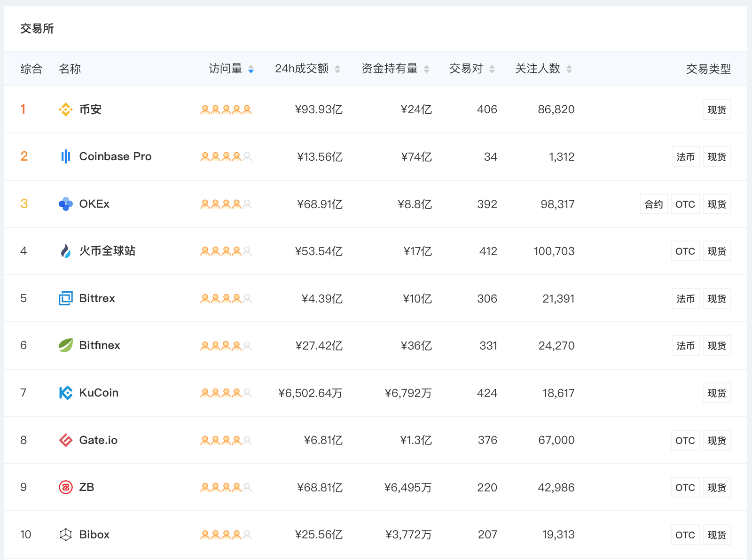Click the Bibox logo icon
The image size is (752, 560).
coord(66,535)
